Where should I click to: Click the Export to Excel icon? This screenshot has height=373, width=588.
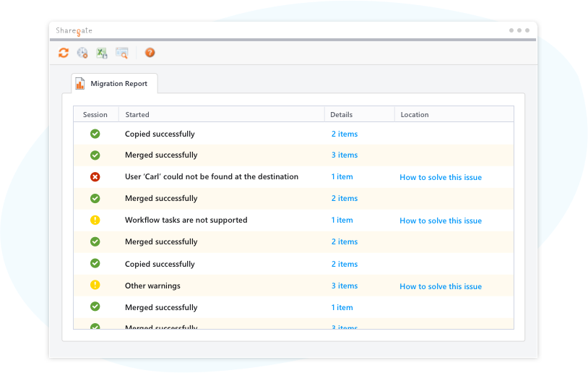click(x=102, y=53)
